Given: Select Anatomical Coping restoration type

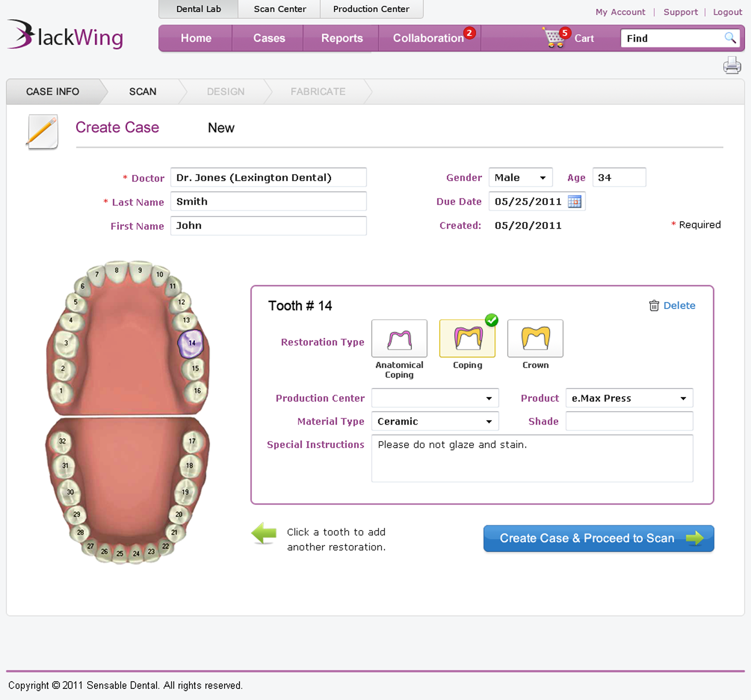Looking at the screenshot, I should point(399,338).
